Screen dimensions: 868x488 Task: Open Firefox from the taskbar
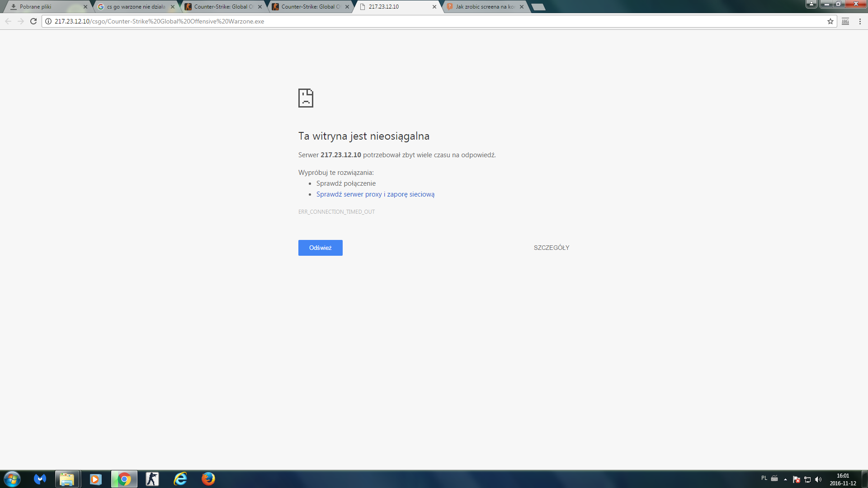208,479
